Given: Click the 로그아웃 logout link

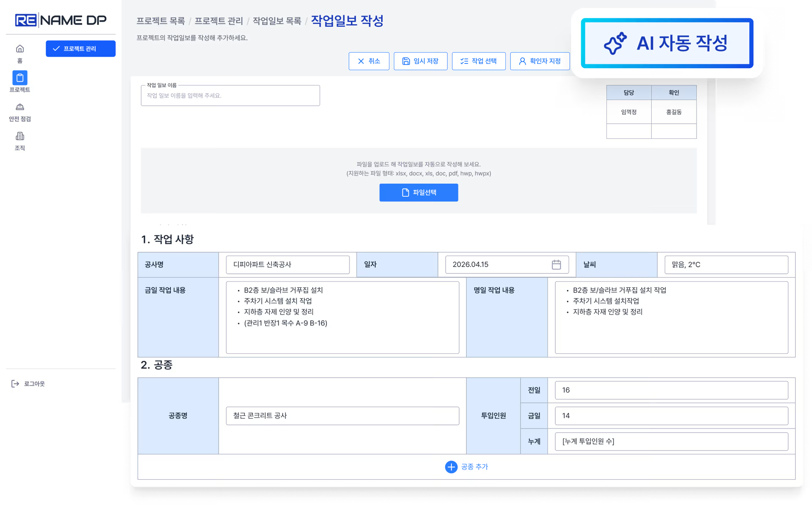Looking at the screenshot, I should pos(34,384).
